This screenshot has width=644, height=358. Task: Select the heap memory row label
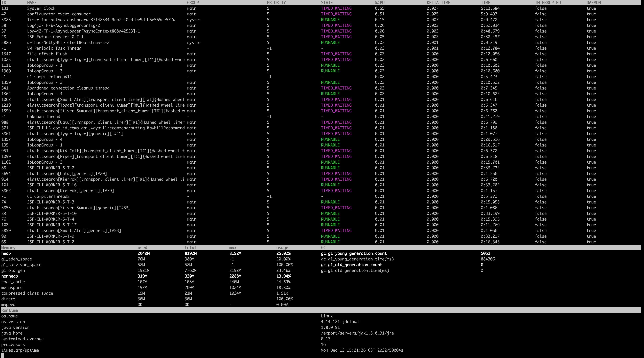(6, 253)
